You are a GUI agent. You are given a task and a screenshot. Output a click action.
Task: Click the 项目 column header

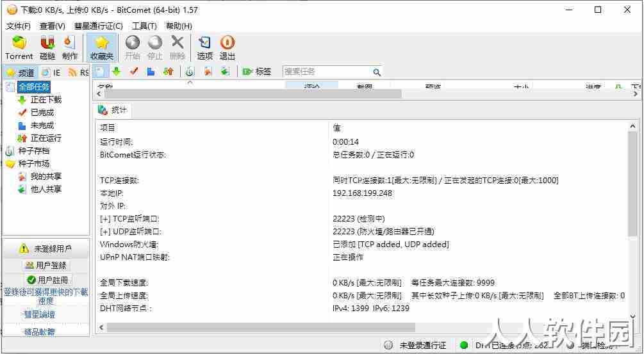[x=108, y=128]
